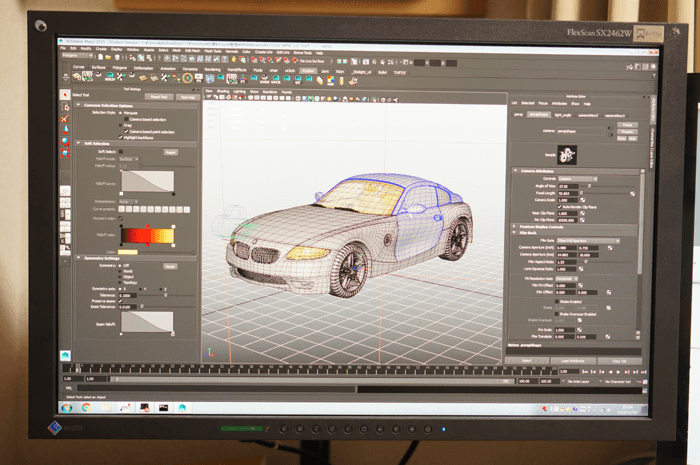Toggle Auto Render Clip Plane checkbox
Image resolution: width=700 pixels, height=465 pixels.
click(x=560, y=206)
